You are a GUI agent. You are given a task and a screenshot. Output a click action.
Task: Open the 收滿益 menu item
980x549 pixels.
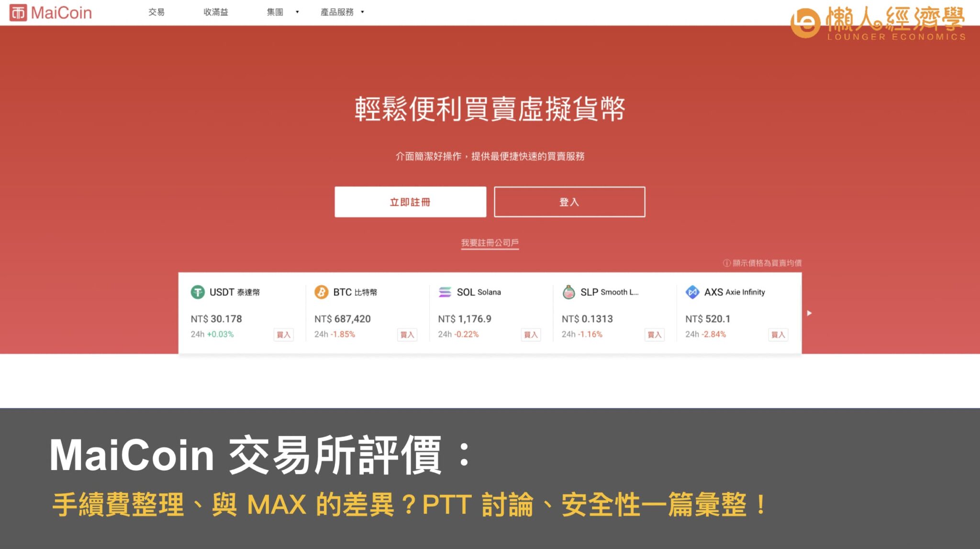click(x=216, y=12)
